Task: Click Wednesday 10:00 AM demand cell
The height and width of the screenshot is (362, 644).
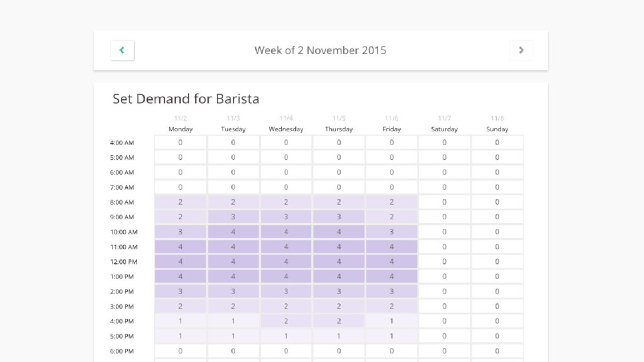Action: [x=286, y=232]
